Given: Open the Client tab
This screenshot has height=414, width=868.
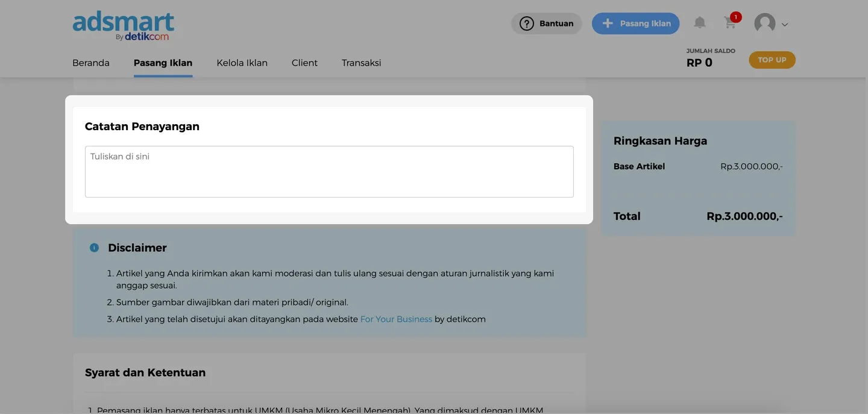Looking at the screenshot, I should pos(304,63).
